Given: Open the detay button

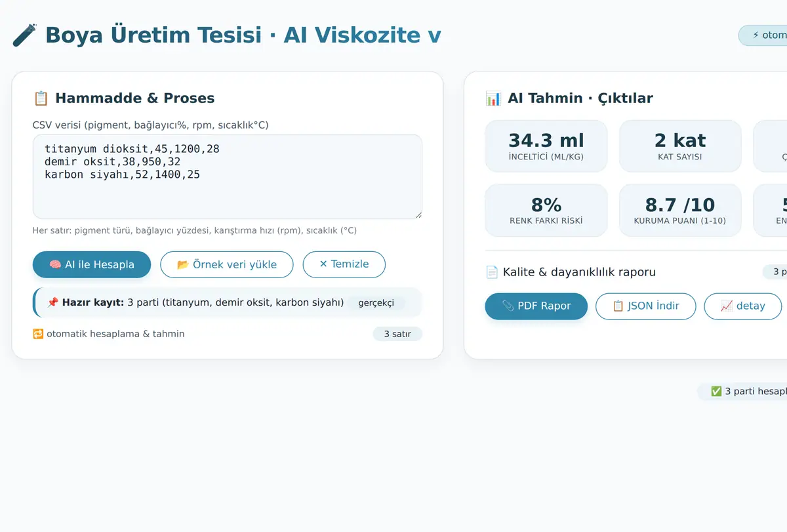Looking at the screenshot, I should coord(743,306).
